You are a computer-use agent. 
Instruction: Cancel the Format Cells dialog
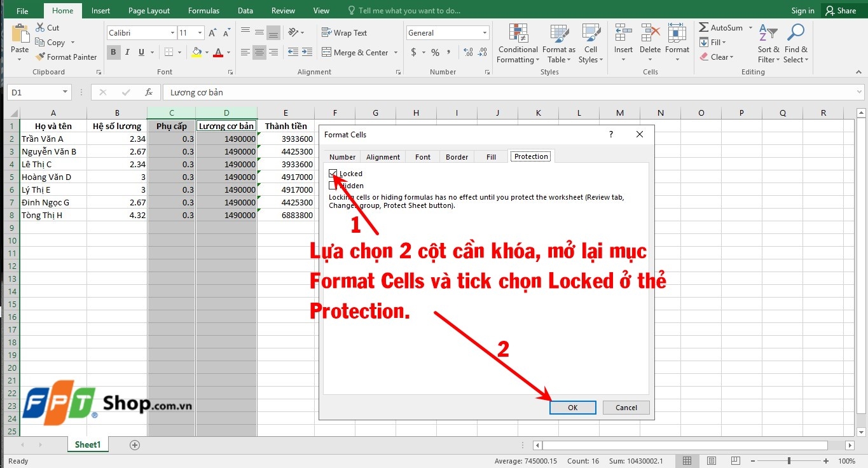[626, 408]
